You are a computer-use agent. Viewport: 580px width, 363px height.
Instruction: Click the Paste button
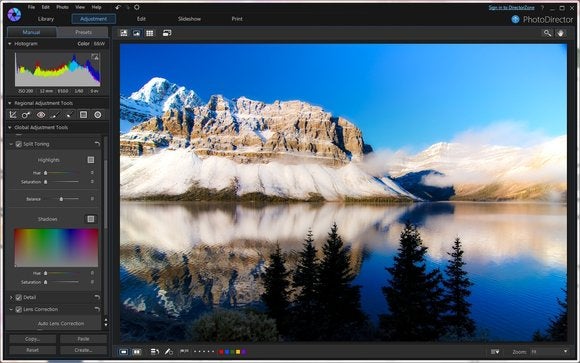pyautogui.click(x=83, y=339)
